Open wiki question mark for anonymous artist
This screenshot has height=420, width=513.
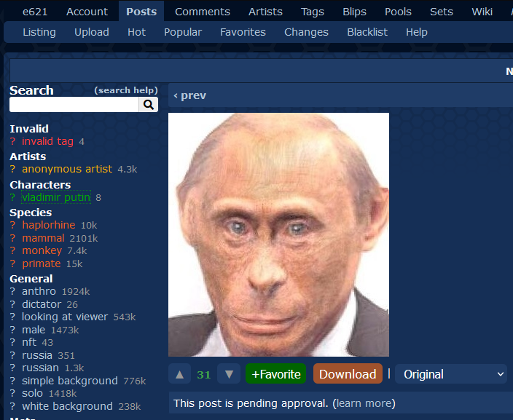click(12, 170)
